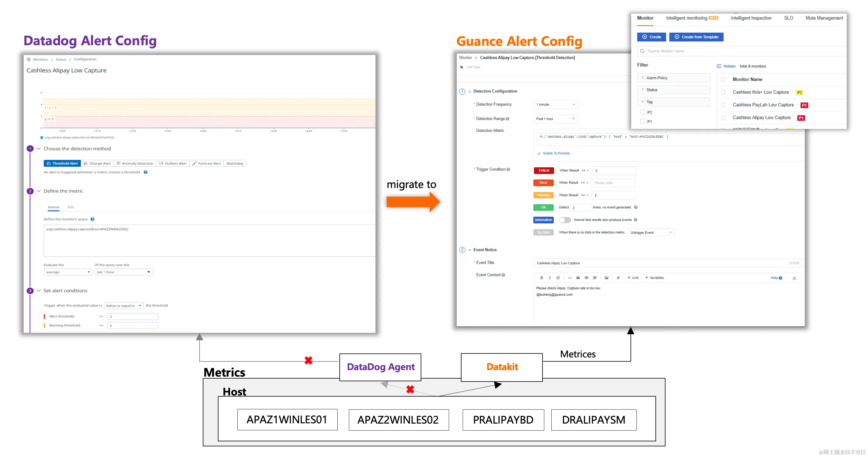Click the fullscreen editor icon
The image size is (868, 457).
coord(794,278)
